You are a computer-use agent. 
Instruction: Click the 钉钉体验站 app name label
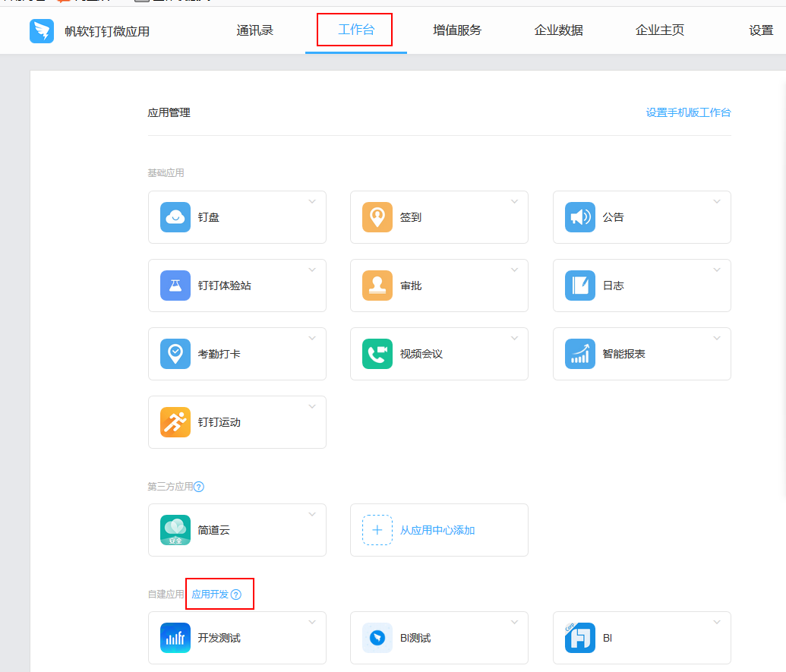point(225,286)
